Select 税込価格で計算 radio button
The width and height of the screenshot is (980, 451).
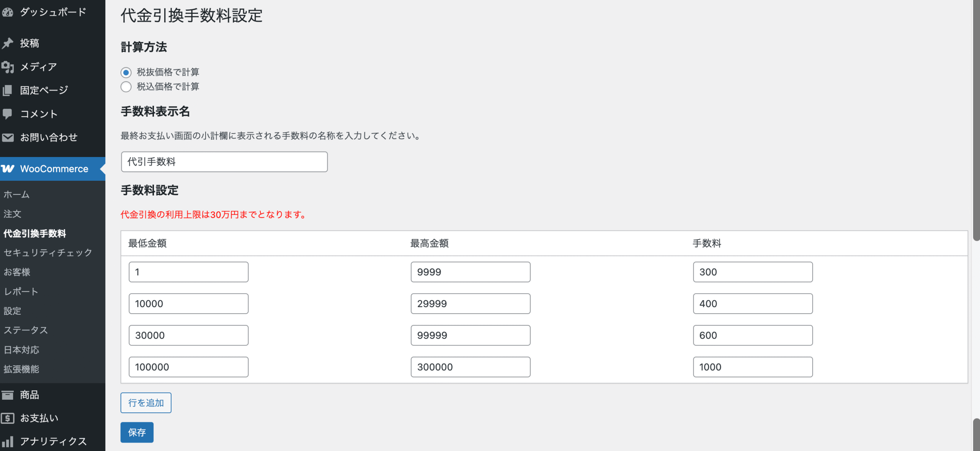[126, 87]
